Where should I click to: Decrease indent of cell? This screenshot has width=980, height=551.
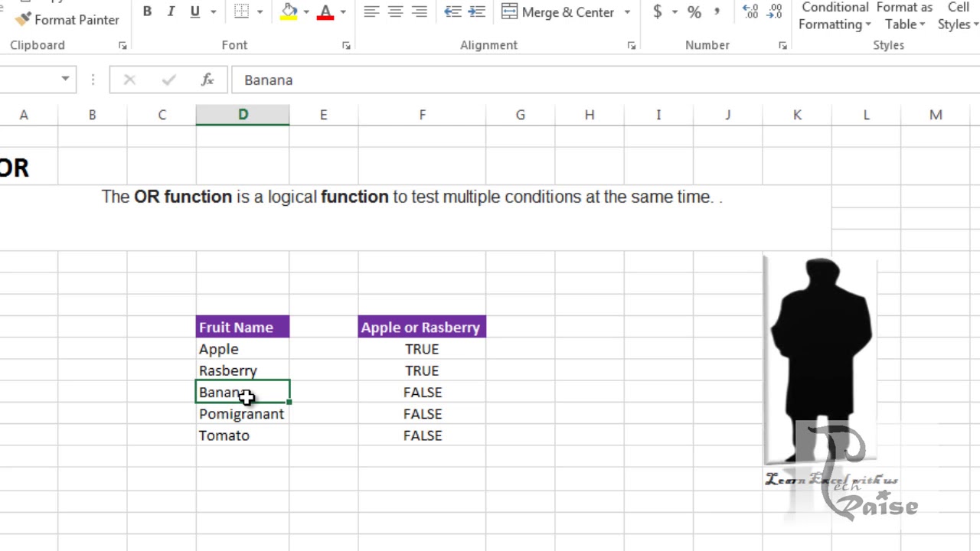[x=452, y=11]
